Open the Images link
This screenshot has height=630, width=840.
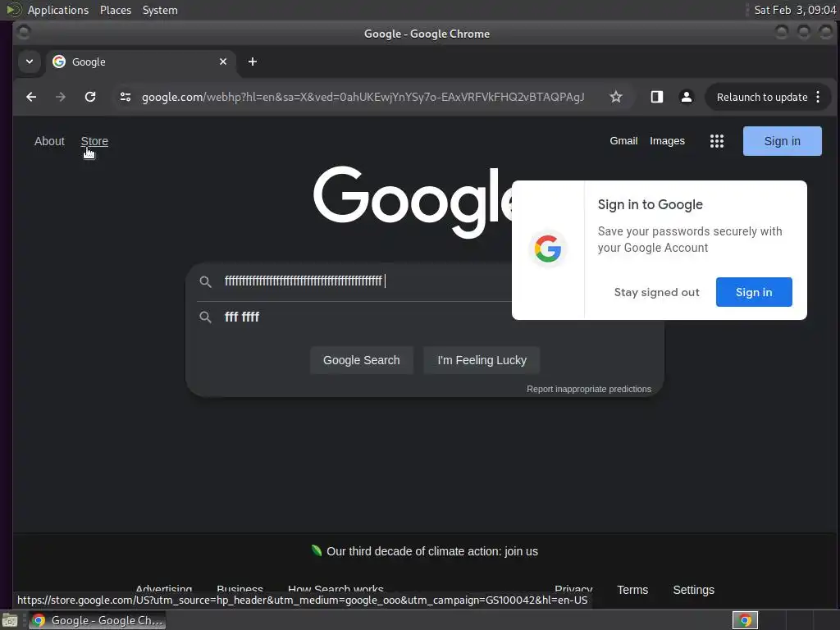(667, 141)
